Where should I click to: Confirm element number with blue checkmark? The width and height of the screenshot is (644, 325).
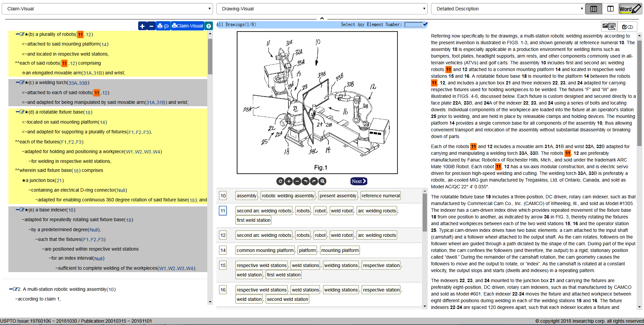click(425, 24)
